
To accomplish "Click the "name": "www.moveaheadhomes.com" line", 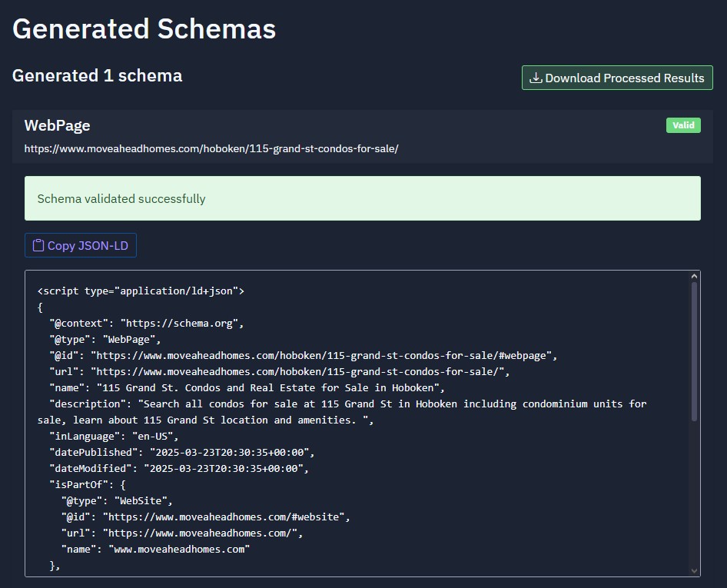I will [x=155, y=549].
